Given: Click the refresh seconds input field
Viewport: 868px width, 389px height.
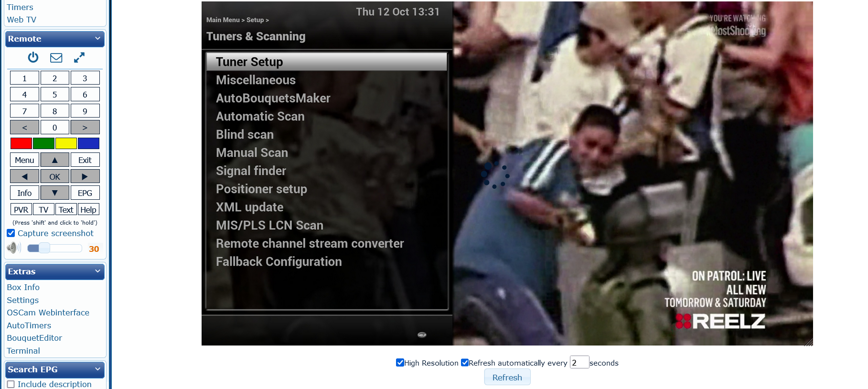Looking at the screenshot, I should [579, 362].
